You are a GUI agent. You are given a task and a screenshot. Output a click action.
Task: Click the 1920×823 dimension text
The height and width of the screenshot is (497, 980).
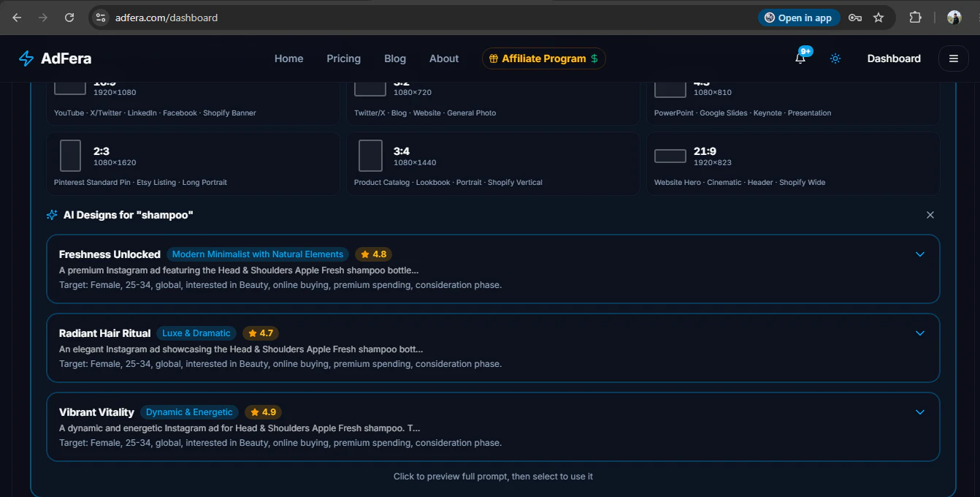coord(713,162)
